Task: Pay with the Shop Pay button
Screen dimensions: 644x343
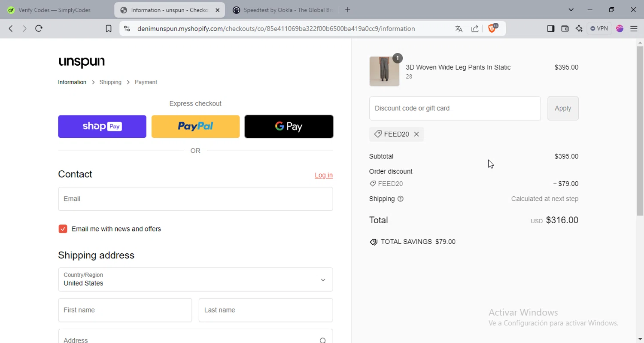Action: click(102, 126)
